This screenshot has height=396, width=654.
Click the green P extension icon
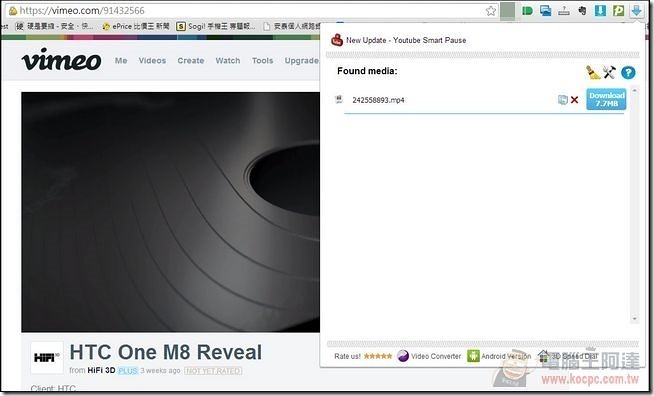pyautogui.click(x=619, y=10)
